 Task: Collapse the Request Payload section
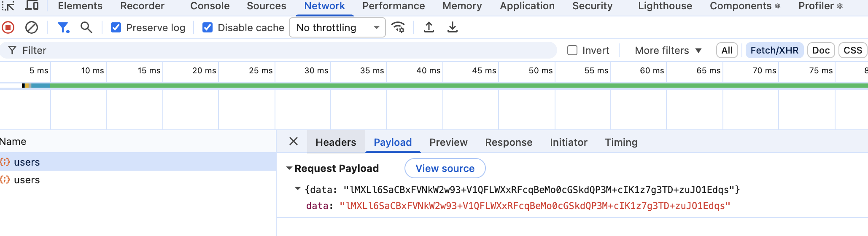click(x=289, y=168)
